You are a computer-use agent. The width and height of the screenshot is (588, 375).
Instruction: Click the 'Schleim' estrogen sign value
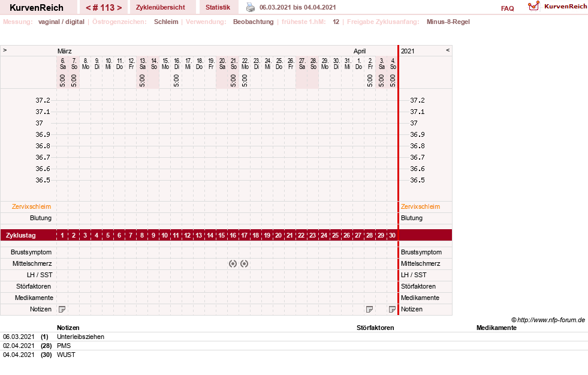tap(166, 22)
